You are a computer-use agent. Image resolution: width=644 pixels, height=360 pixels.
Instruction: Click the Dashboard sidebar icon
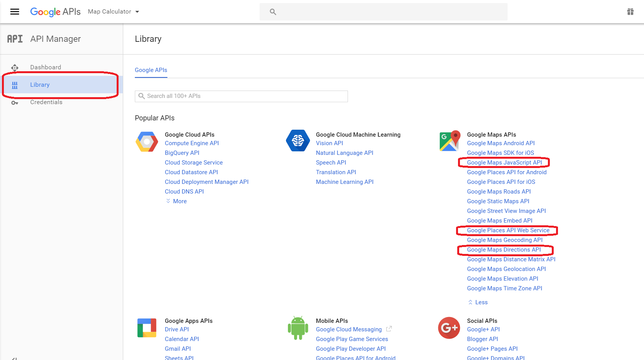[x=15, y=68]
